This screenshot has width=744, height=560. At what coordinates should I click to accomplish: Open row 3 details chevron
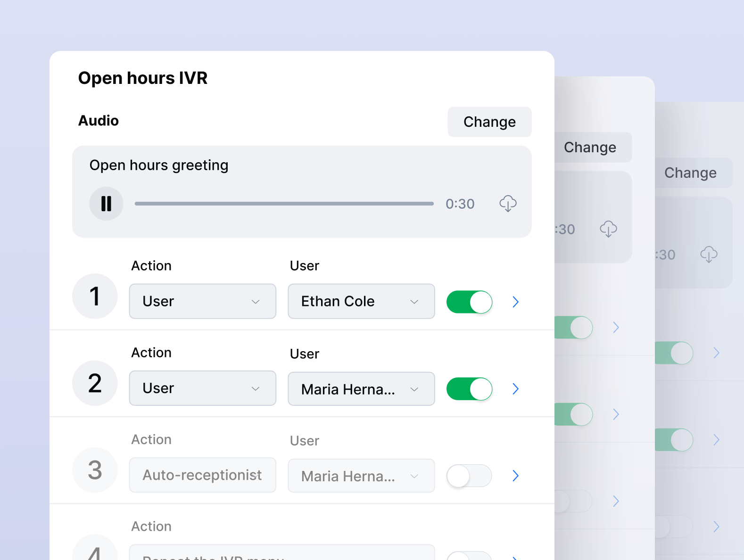click(x=515, y=476)
